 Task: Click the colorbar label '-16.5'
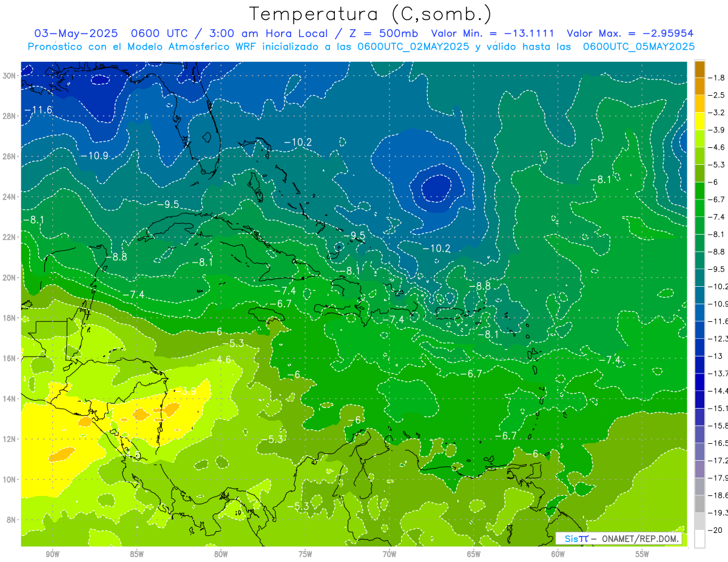[x=718, y=443]
